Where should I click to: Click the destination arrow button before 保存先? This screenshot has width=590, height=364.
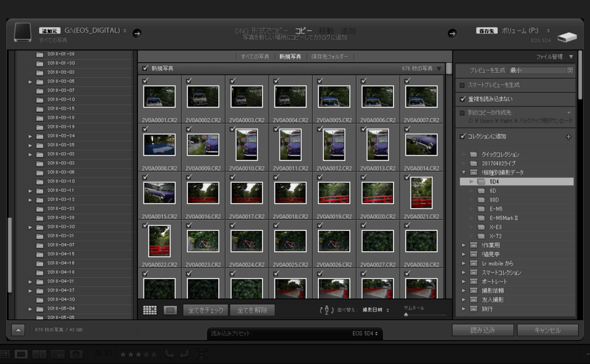(x=452, y=33)
